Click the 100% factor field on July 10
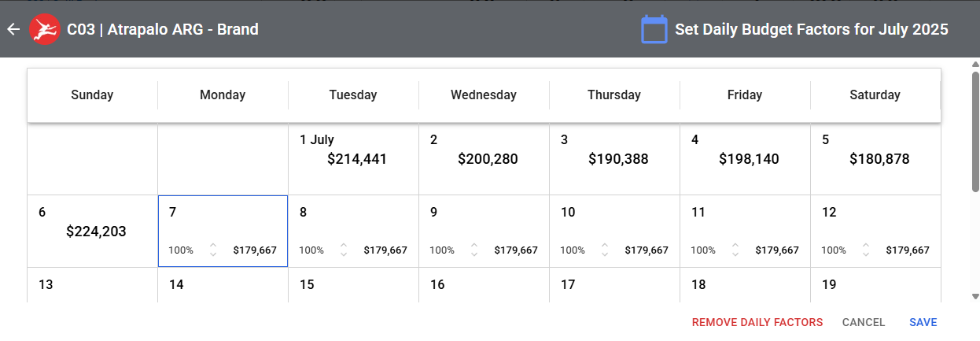This screenshot has width=980, height=341. click(x=573, y=250)
